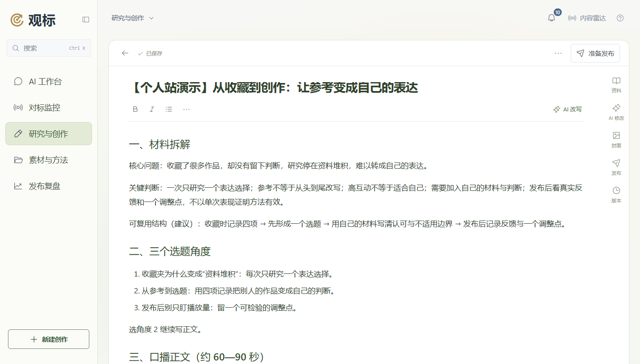Click the 新建创作 button

point(48,339)
